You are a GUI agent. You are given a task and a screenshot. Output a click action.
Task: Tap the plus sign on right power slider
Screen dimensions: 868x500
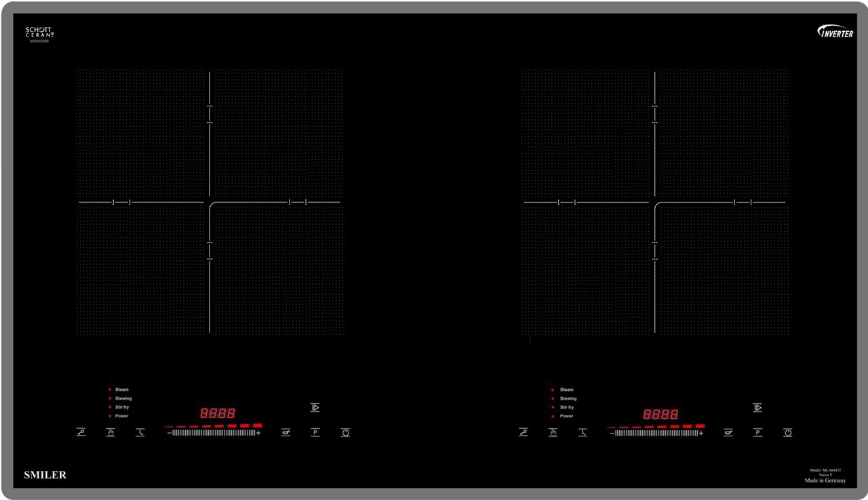click(x=701, y=433)
